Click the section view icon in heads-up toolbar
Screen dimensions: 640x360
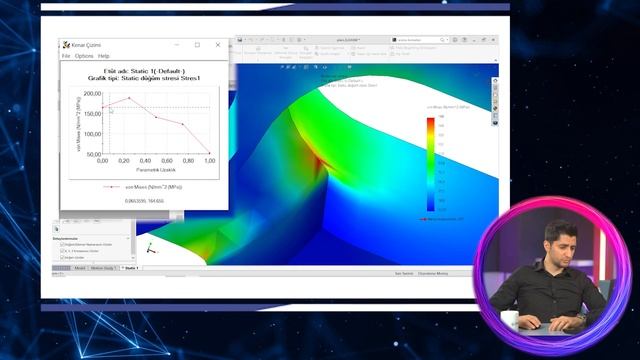[306, 67]
